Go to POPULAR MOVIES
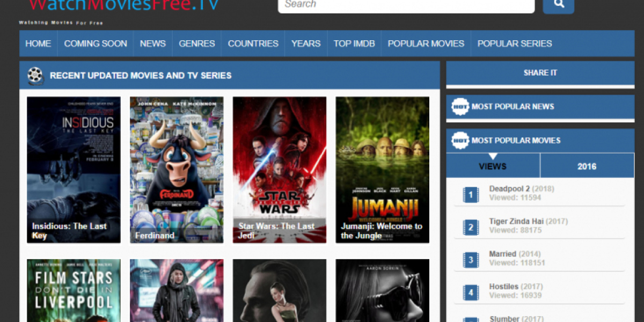 pyautogui.click(x=426, y=43)
